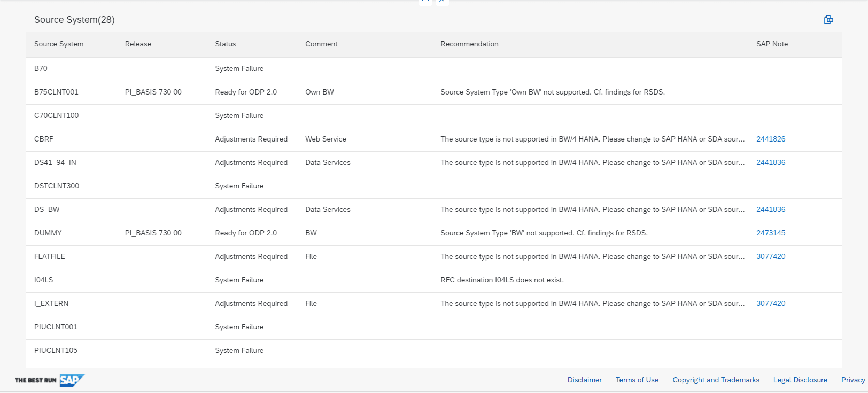Click the Recommendation column header
This screenshot has height=393, width=868.
[469, 44]
